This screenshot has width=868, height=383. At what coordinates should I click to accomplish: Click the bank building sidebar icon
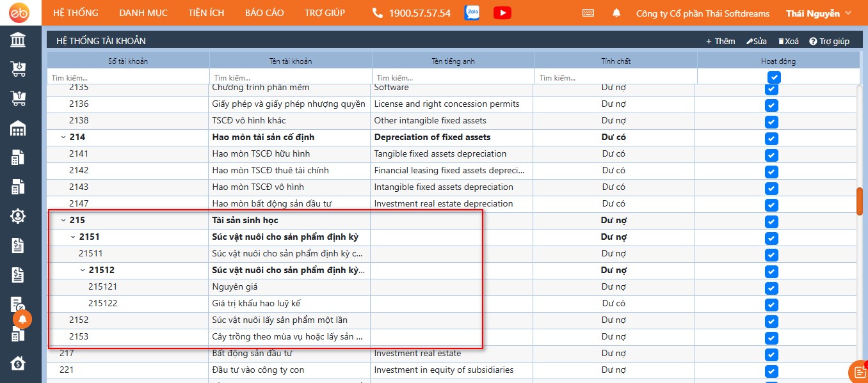(18, 41)
